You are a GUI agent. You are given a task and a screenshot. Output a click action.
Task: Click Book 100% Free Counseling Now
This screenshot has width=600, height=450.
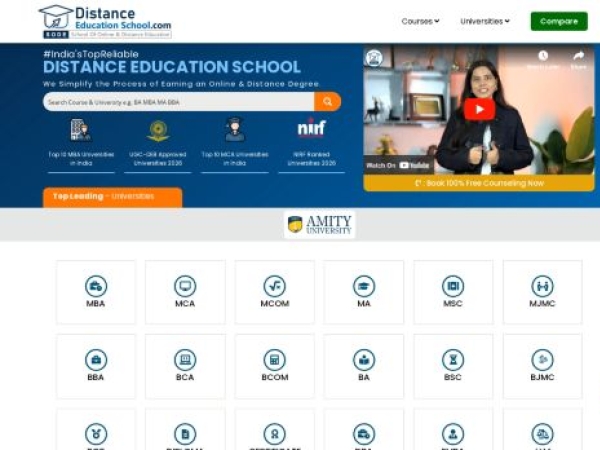(x=479, y=183)
